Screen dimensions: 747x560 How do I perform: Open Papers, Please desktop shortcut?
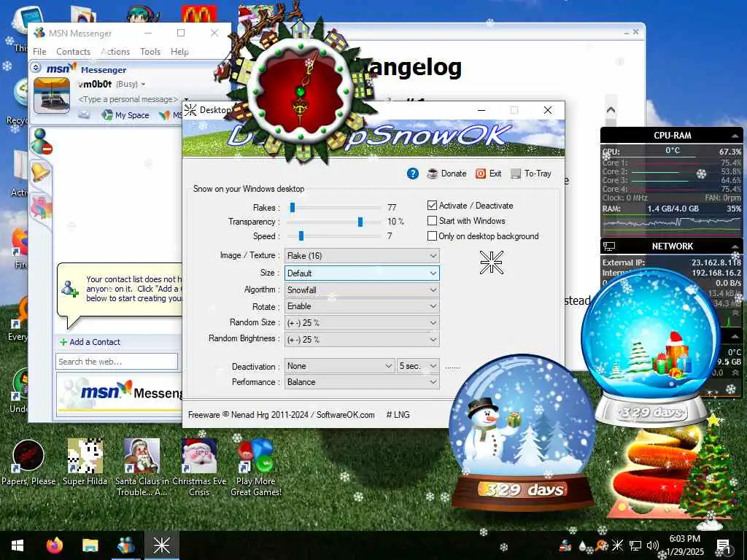[28, 462]
